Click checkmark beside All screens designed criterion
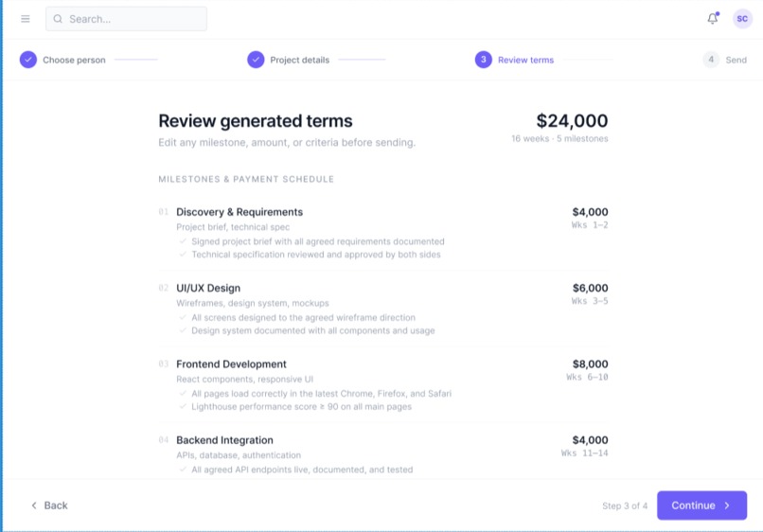The height and width of the screenshot is (532, 763). pyautogui.click(x=183, y=317)
